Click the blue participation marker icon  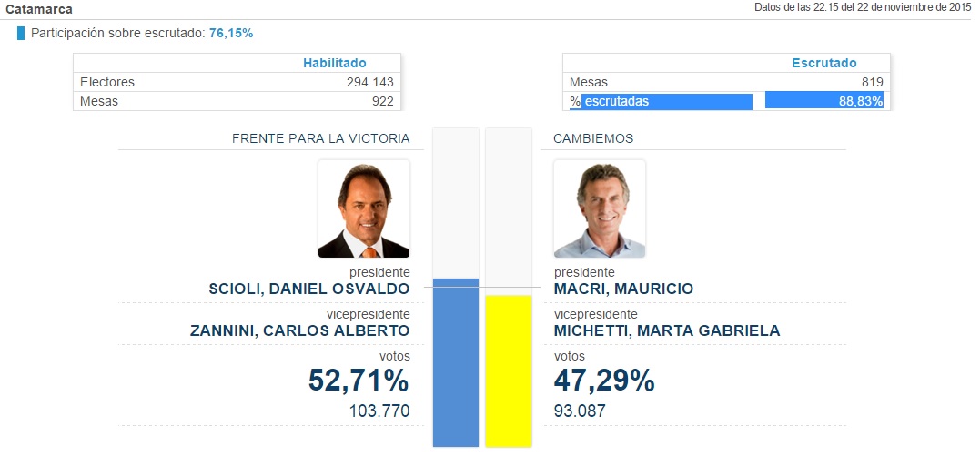click(20, 33)
